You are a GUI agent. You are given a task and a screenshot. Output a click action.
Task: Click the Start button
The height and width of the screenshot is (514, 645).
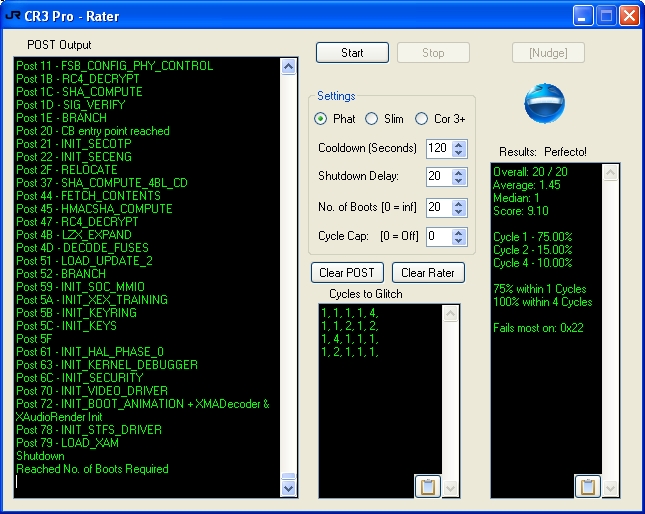click(x=352, y=53)
